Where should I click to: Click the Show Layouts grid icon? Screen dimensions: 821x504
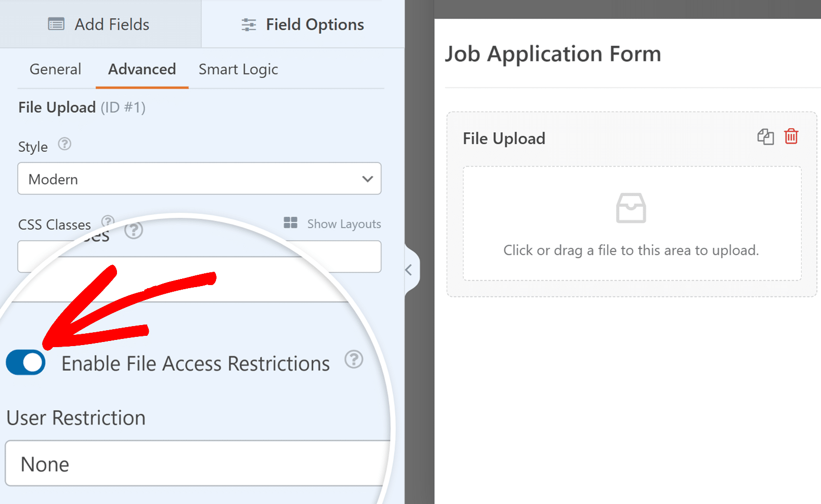290,223
